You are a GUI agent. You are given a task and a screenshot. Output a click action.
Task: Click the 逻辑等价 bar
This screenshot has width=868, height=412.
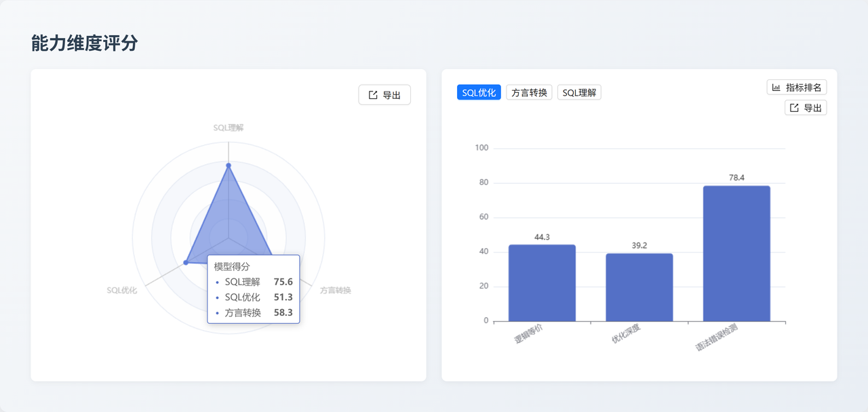(x=542, y=281)
